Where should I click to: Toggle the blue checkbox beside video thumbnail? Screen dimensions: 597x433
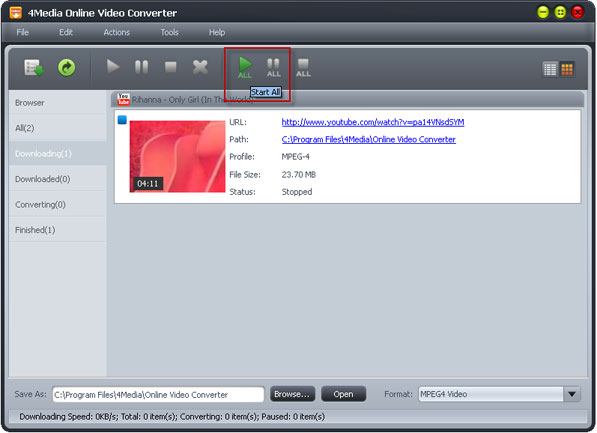coord(122,120)
